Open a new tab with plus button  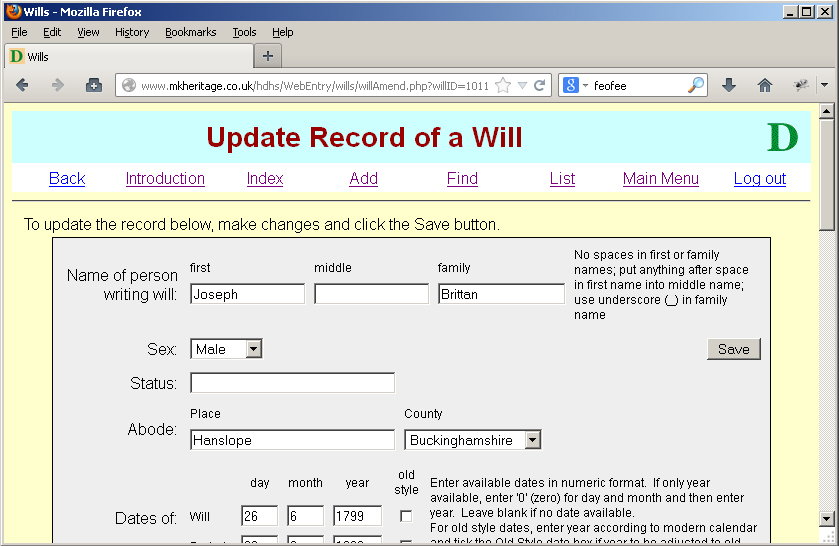pyautogui.click(x=267, y=56)
